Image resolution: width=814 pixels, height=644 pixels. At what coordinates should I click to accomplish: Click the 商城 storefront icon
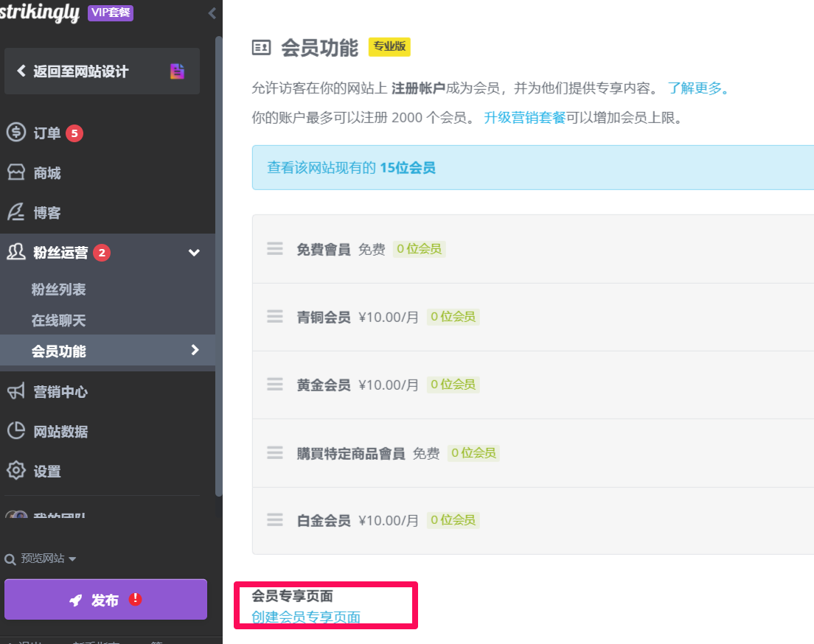tap(16, 172)
